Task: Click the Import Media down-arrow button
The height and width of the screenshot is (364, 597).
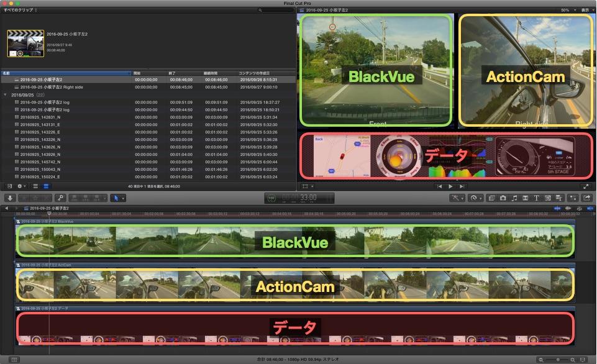Action: pyautogui.click(x=10, y=198)
